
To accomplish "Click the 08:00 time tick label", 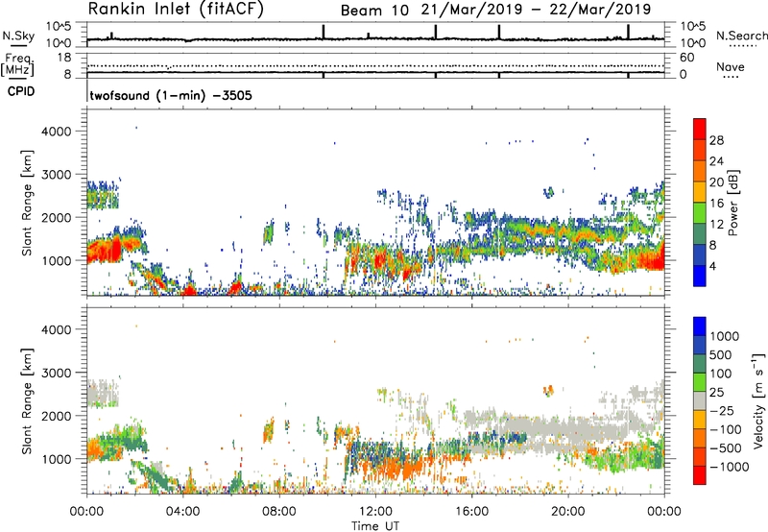I will [279, 512].
